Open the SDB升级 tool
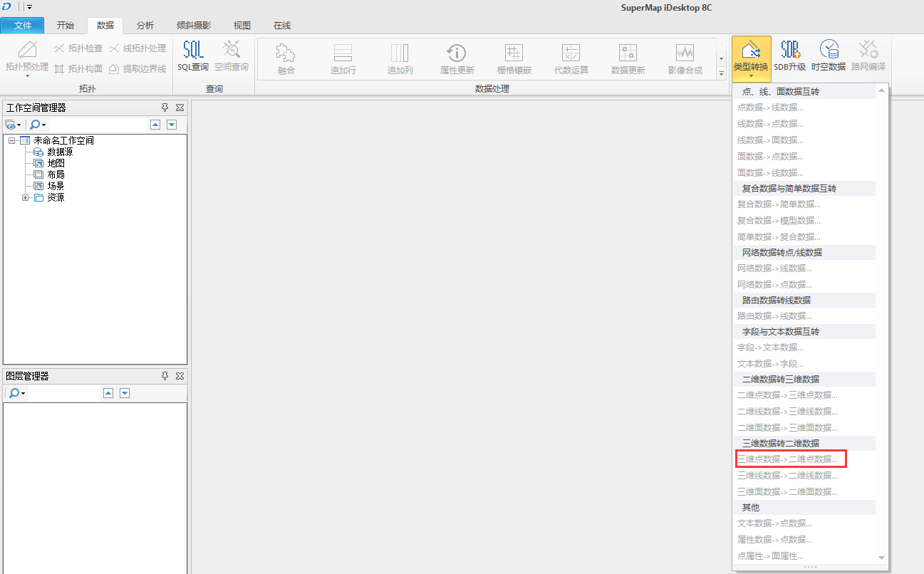The height and width of the screenshot is (574, 924). (789, 56)
